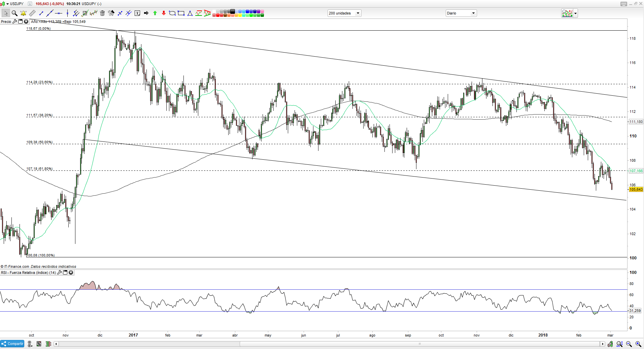This screenshot has height=349, width=644.
Task: Click the add indicator chart icon
Action: [x=567, y=13]
